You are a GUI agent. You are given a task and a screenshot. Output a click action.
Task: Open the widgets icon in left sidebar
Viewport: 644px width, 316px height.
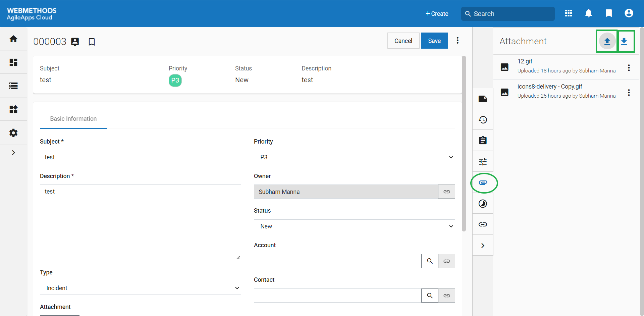tap(13, 109)
